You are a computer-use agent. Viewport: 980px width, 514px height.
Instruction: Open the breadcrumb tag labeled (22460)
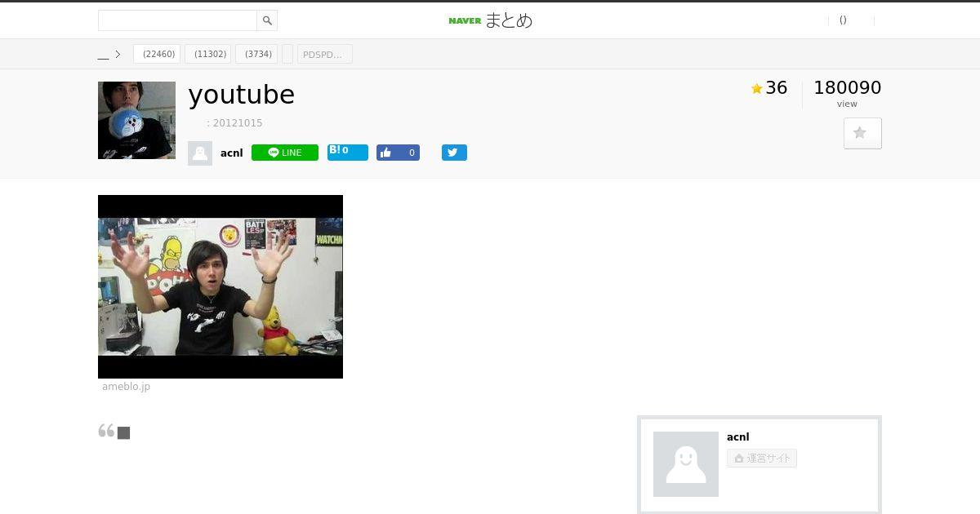pyautogui.click(x=157, y=54)
